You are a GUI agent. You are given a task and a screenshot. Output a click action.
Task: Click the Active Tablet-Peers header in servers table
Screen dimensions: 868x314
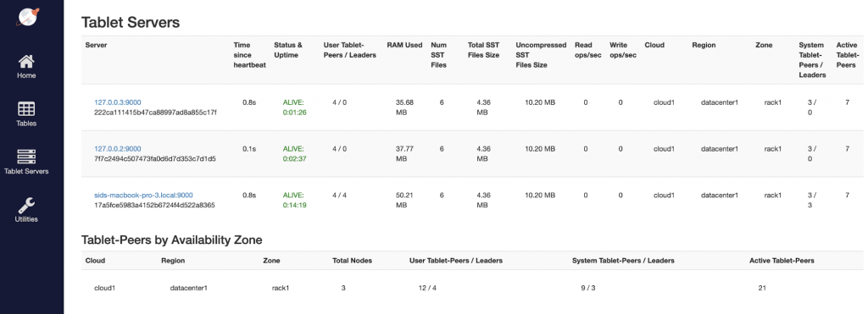848,55
